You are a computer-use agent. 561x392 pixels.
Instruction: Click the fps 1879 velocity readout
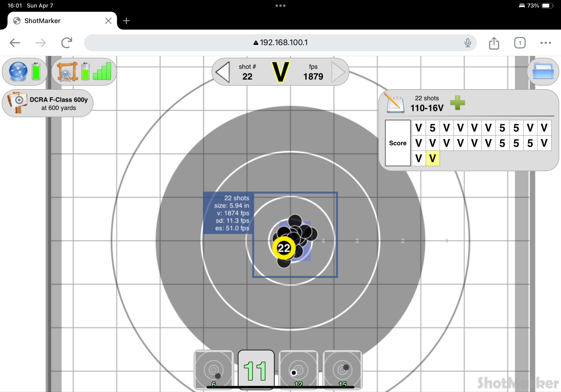pos(313,72)
